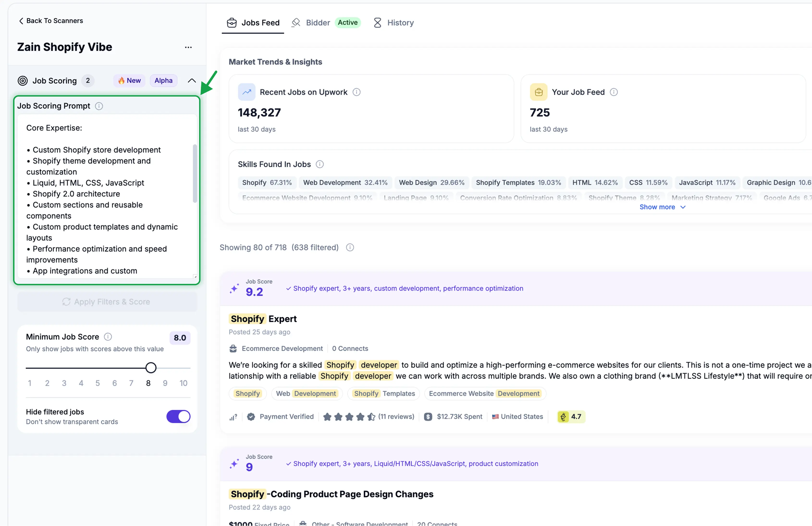Click the New badge
812x526 pixels.
point(129,81)
